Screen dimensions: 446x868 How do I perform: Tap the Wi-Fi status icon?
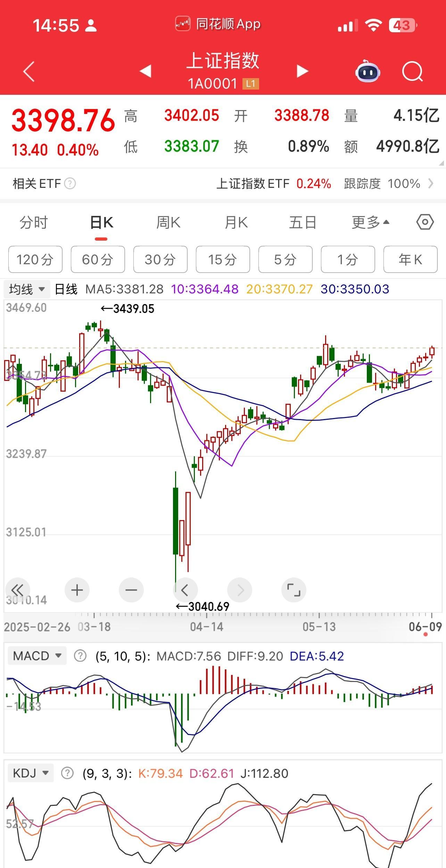(x=373, y=25)
